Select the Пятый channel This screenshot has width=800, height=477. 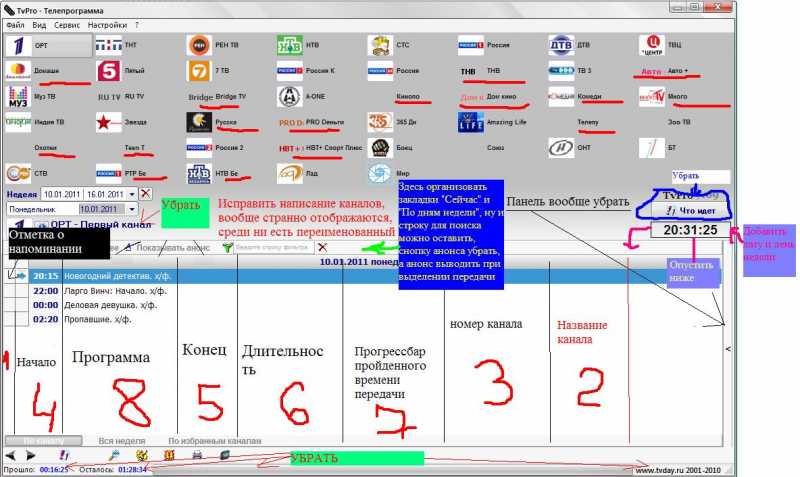coord(120,71)
